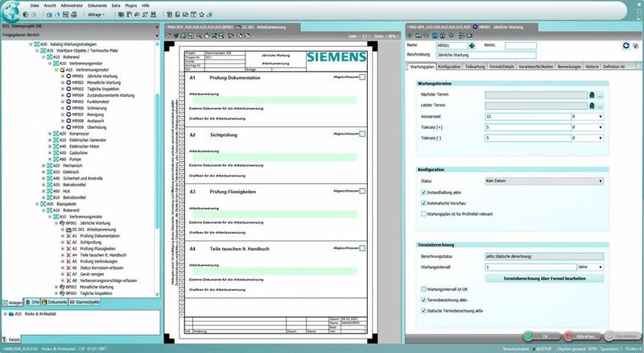Click the printer icon in document viewer toolbar
Screen dimensions: 644x353
184,35
